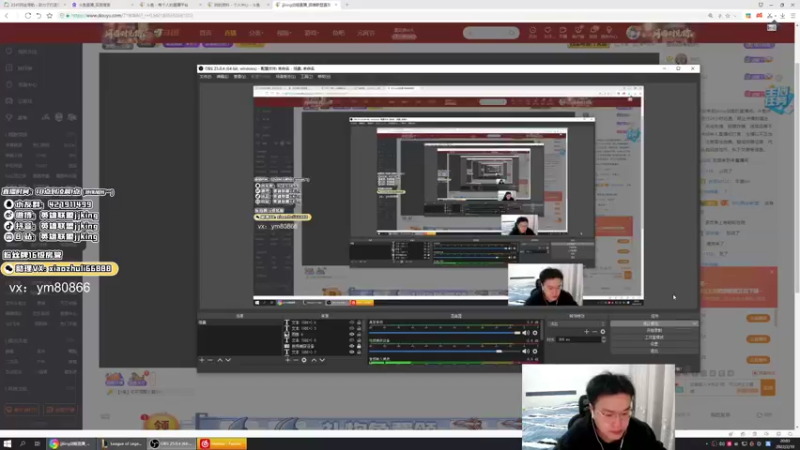Open Windows Start menu
The image size is (800, 450).
7,444
